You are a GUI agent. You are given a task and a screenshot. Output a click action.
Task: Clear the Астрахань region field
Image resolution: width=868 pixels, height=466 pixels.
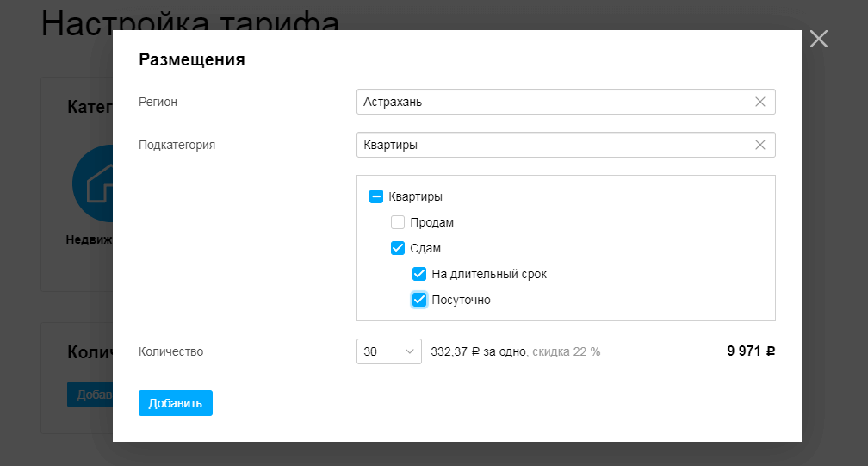coord(759,102)
